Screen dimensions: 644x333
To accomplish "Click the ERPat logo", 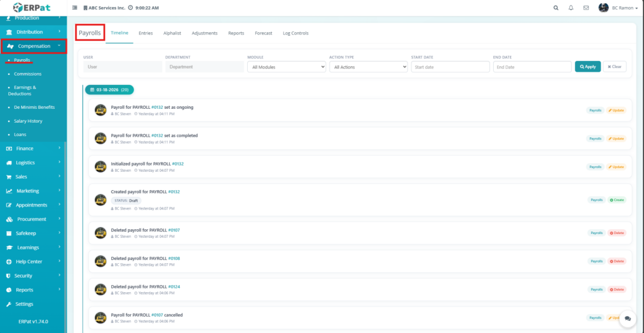I will (32, 8).
